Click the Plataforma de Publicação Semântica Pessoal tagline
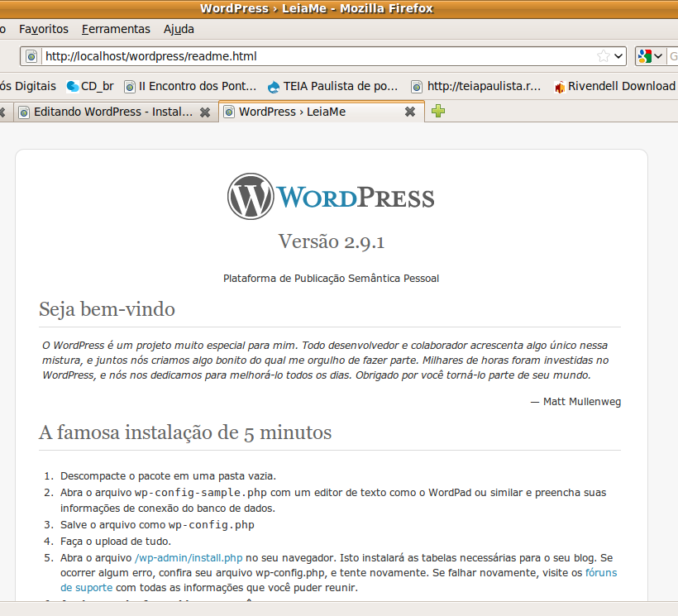This screenshot has height=616, width=678. [331, 279]
